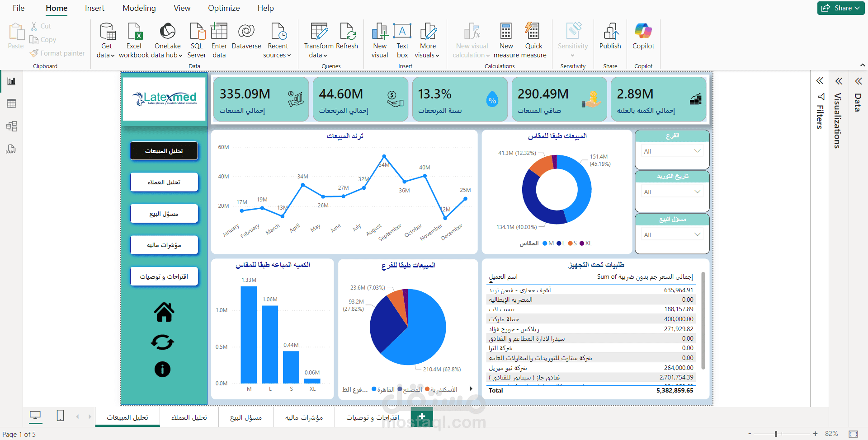
Task: Insert a New visual
Action: click(380, 41)
